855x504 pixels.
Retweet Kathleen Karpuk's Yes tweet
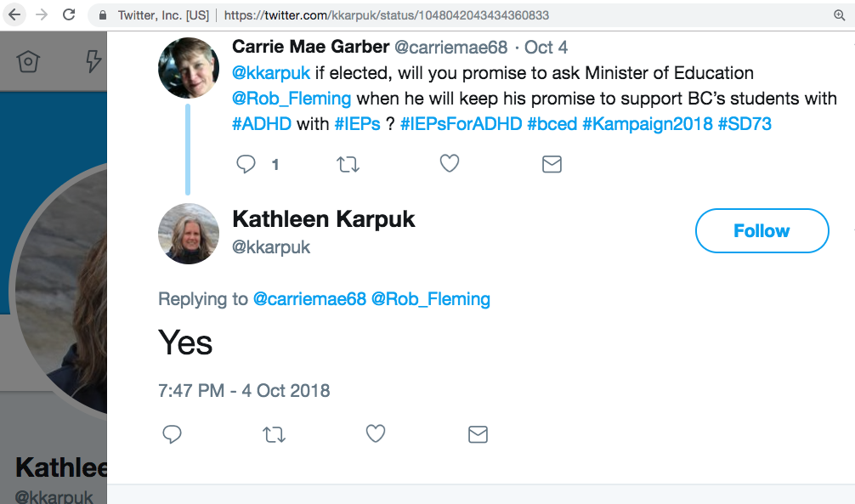(x=274, y=435)
